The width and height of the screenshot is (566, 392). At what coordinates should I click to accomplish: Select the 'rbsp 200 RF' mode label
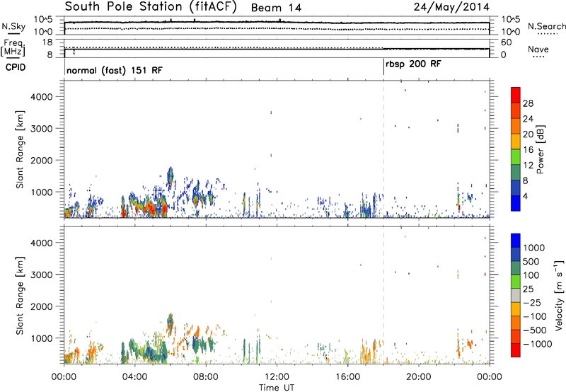413,64
